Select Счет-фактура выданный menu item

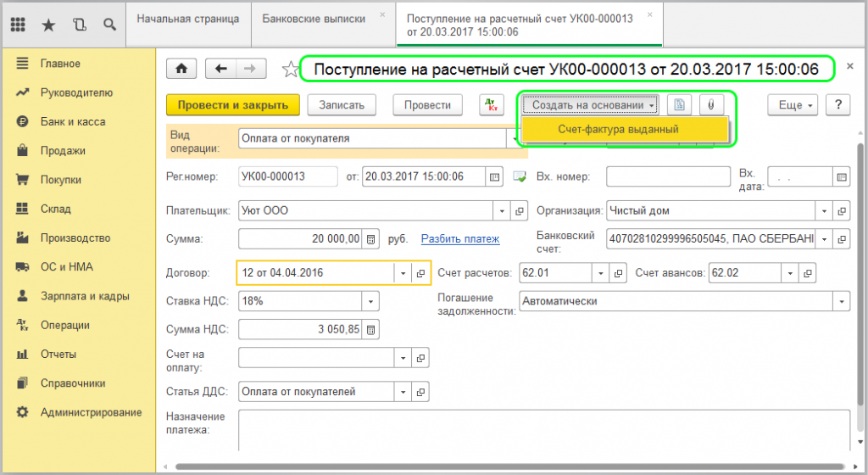(x=625, y=129)
